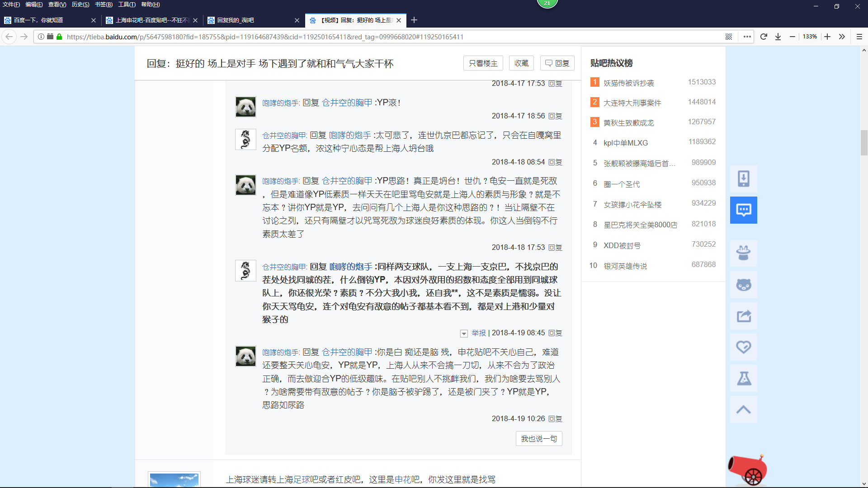Open hot topic 星巴克将关全美8000店
This screenshot has height=488, width=868.
pos(641,225)
